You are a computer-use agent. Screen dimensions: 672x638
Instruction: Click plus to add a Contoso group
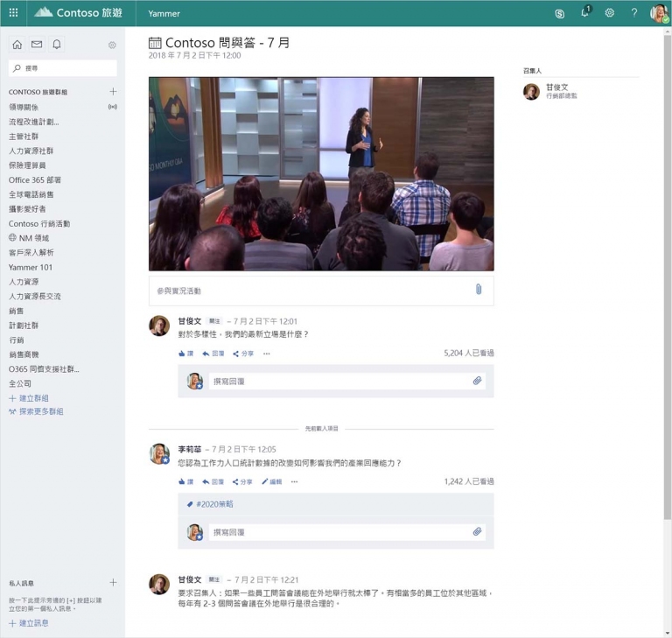tap(113, 91)
